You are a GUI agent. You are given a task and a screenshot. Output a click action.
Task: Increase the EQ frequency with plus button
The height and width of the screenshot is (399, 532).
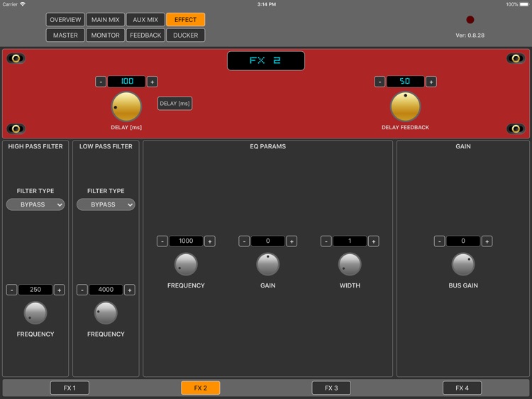(x=210, y=241)
